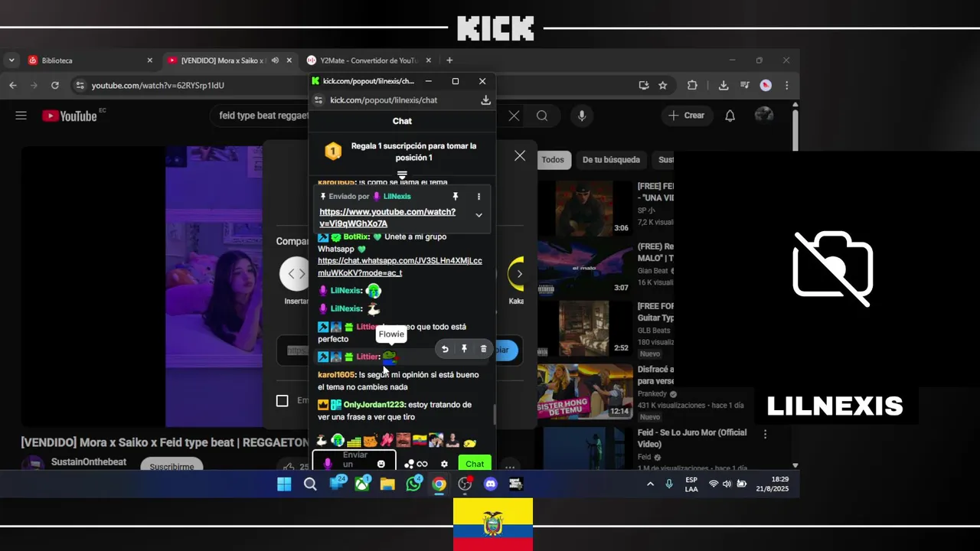Close the YouTube share dialog
The height and width of the screenshot is (551, 980).
520,156
